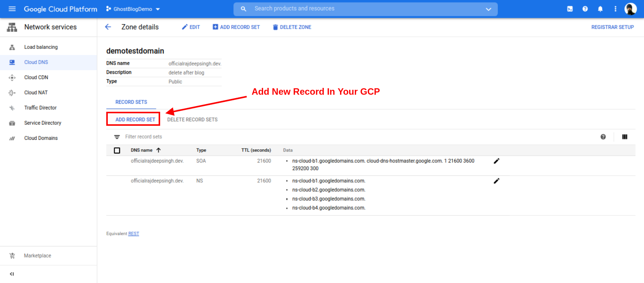Open the hamburger navigation menu
Screen dimensions: 644x283
pos(12,9)
